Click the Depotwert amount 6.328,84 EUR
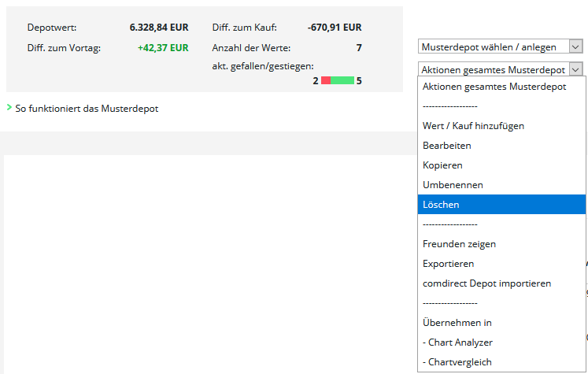This screenshot has height=374, width=588. click(159, 28)
